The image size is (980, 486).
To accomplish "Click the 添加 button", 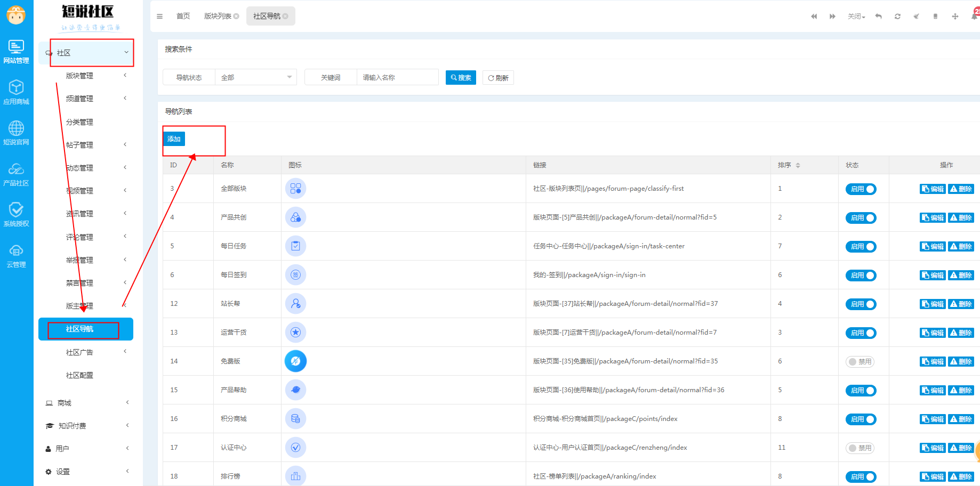I will pyautogui.click(x=174, y=139).
